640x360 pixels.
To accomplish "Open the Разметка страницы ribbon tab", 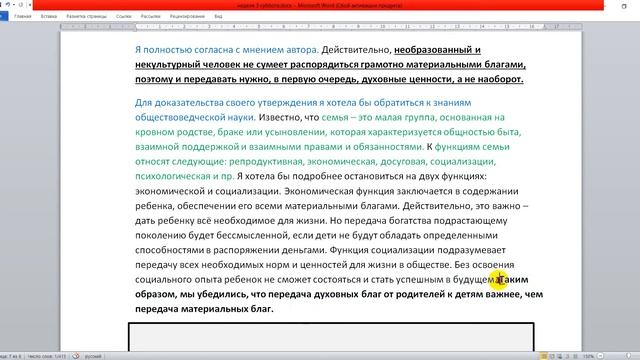I will click(87, 16).
